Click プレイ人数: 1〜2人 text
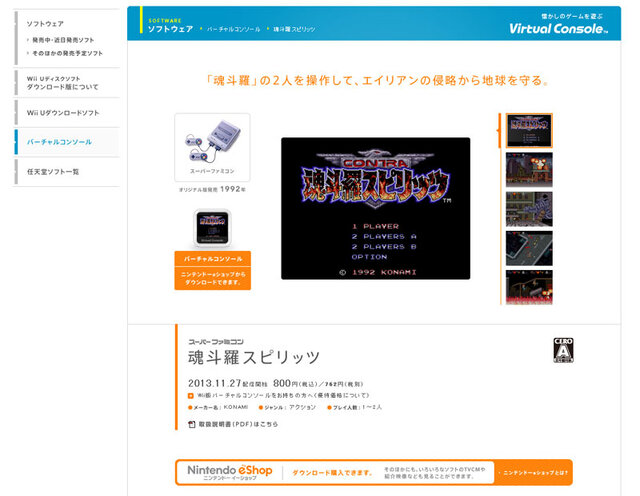 [355, 407]
